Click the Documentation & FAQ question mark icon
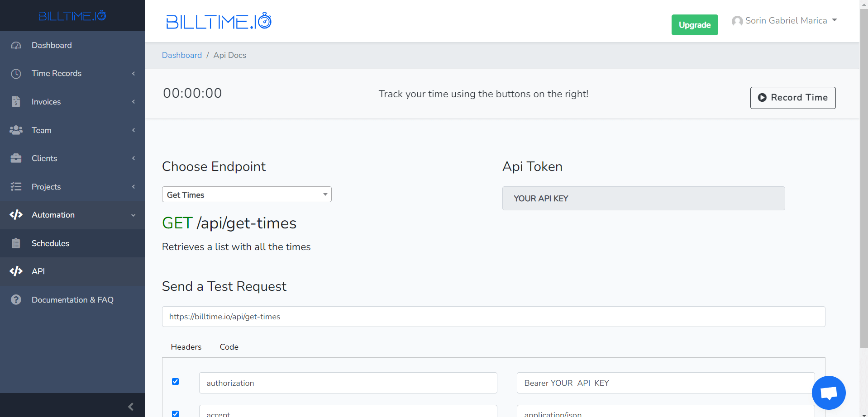Image resolution: width=868 pixels, height=417 pixels. tap(16, 300)
